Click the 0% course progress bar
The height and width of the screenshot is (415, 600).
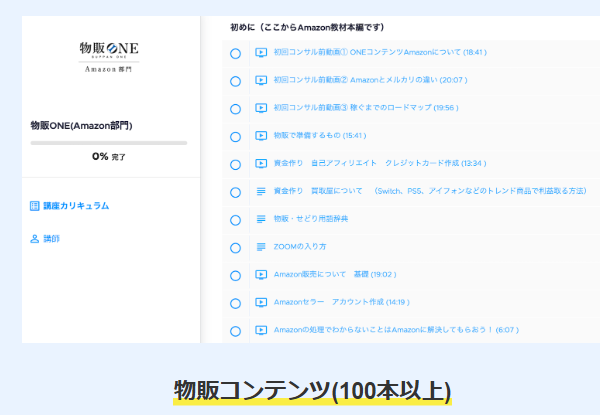tap(108, 143)
